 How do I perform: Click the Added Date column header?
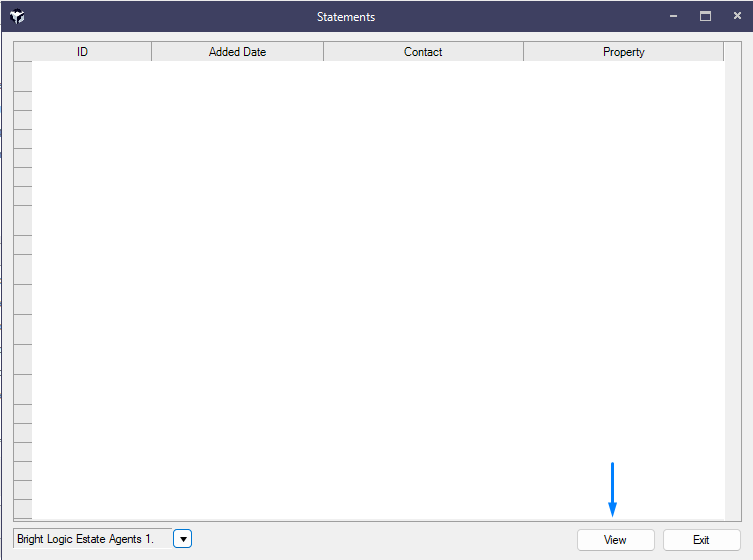pyautogui.click(x=237, y=52)
